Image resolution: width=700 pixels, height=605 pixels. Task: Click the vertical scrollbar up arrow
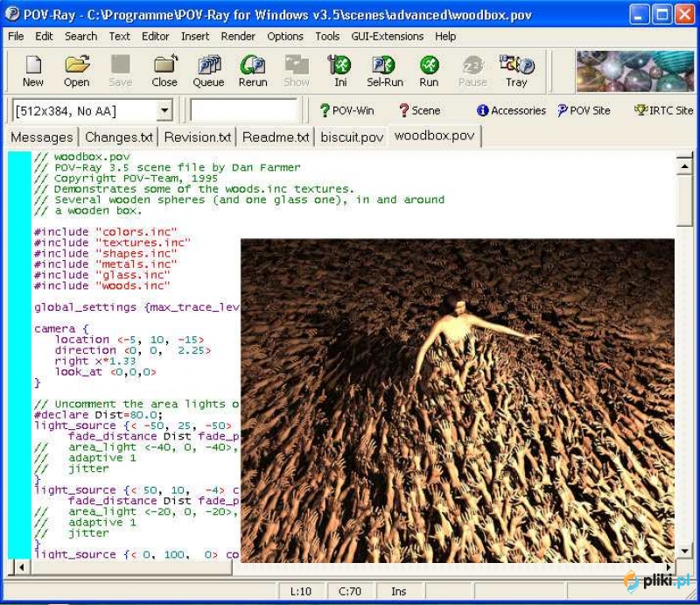coord(684,166)
